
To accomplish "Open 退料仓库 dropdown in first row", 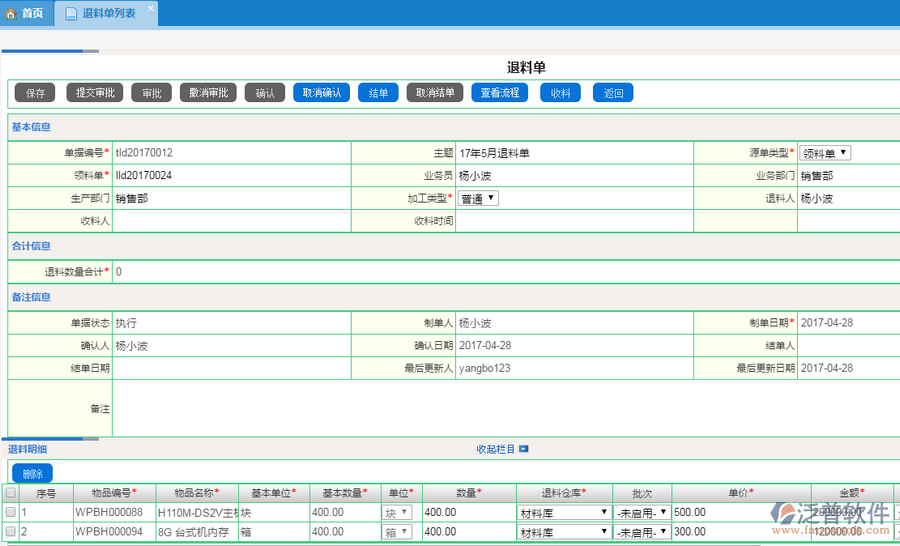I will click(563, 512).
